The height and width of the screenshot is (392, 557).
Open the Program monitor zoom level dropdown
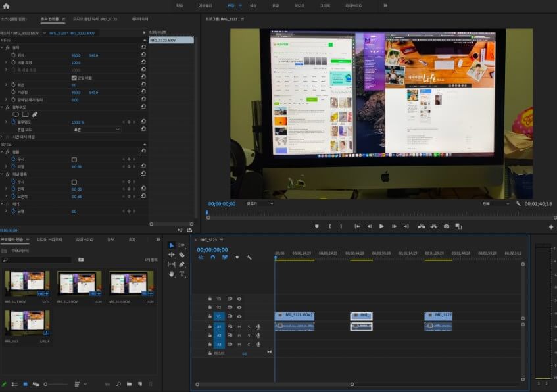(260, 204)
